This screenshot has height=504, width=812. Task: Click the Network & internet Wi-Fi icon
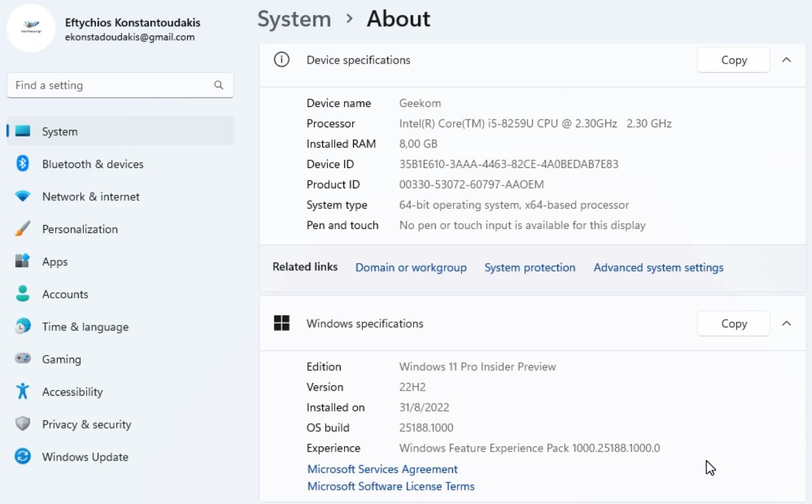pyautogui.click(x=23, y=197)
